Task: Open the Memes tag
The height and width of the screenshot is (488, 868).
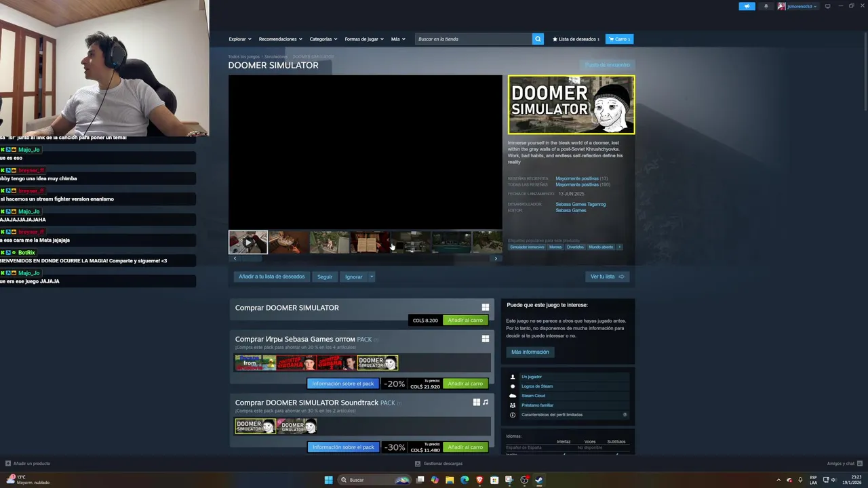Action: (x=555, y=247)
